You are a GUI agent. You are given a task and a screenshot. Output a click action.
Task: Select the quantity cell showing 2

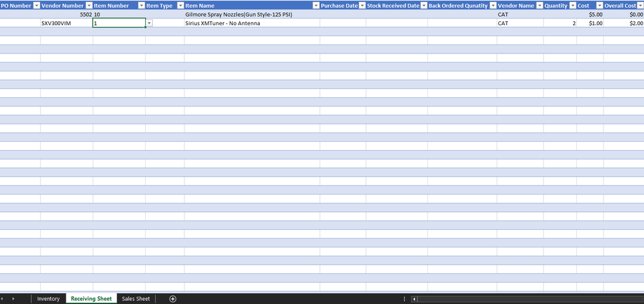pyautogui.click(x=560, y=23)
